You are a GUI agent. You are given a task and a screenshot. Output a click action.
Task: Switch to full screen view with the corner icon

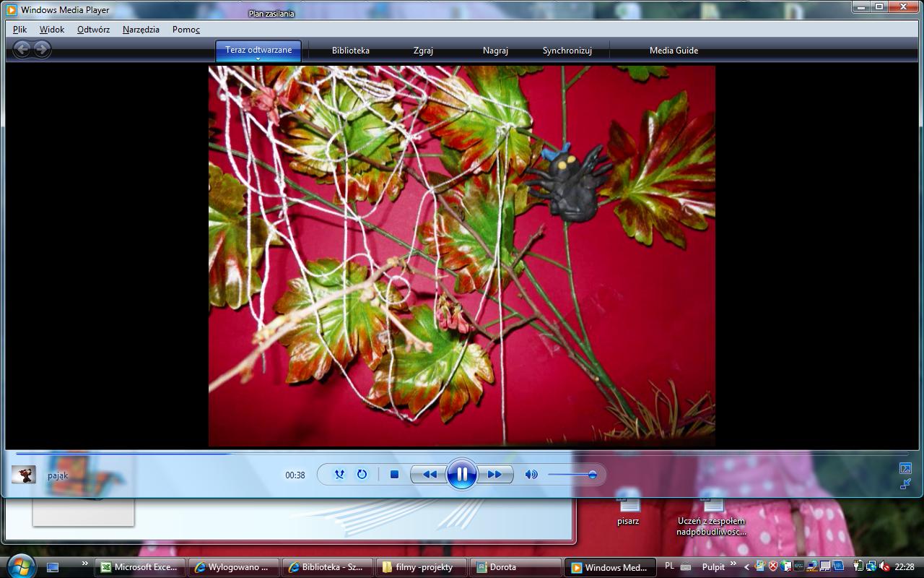pyautogui.click(x=905, y=468)
